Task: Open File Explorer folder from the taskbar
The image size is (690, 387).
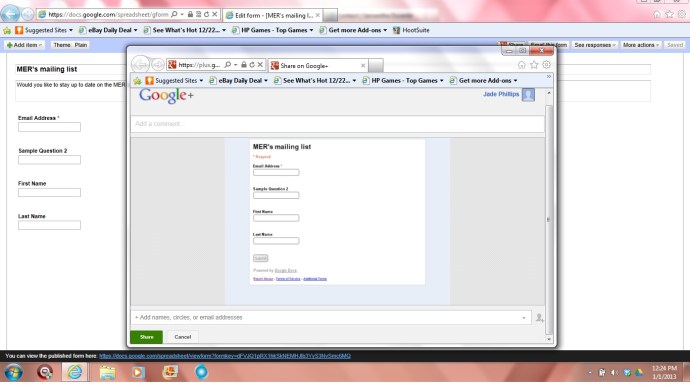Action: pyautogui.click(x=107, y=372)
